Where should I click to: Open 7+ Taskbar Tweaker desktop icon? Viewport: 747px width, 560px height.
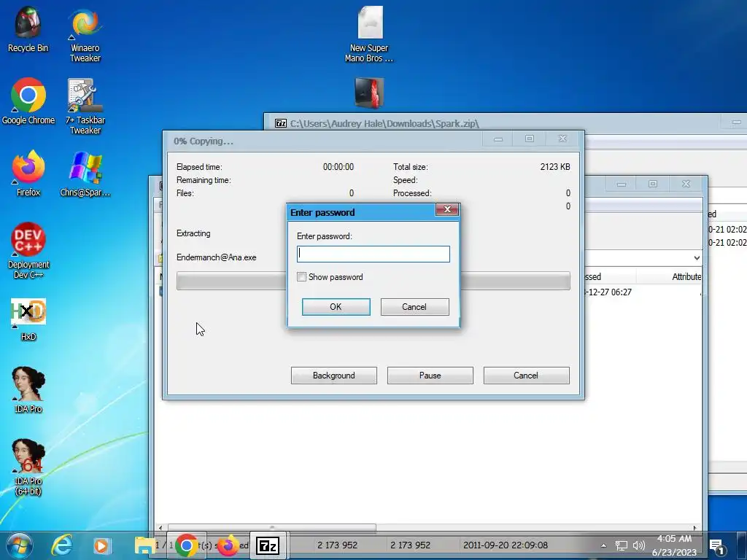(x=85, y=106)
